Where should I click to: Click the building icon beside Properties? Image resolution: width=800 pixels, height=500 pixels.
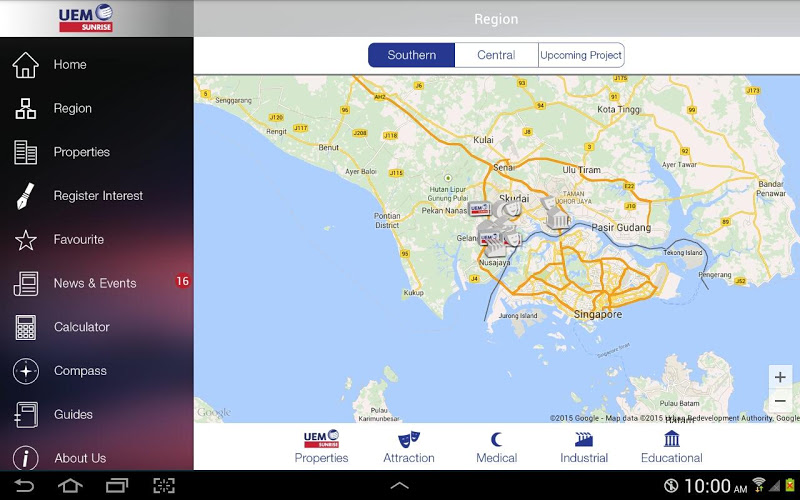pos(26,153)
